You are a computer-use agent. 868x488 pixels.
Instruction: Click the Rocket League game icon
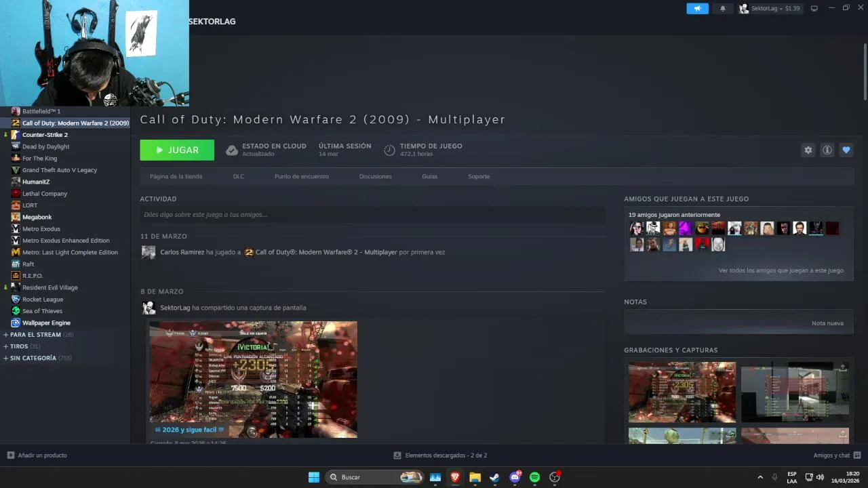pyautogui.click(x=16, y=300)
